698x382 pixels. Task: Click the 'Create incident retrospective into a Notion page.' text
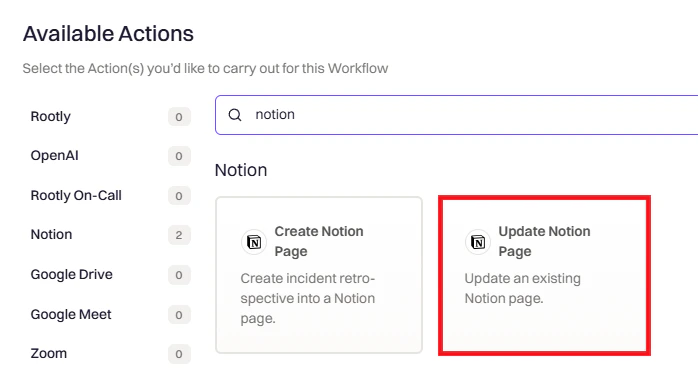click(308, 298)
